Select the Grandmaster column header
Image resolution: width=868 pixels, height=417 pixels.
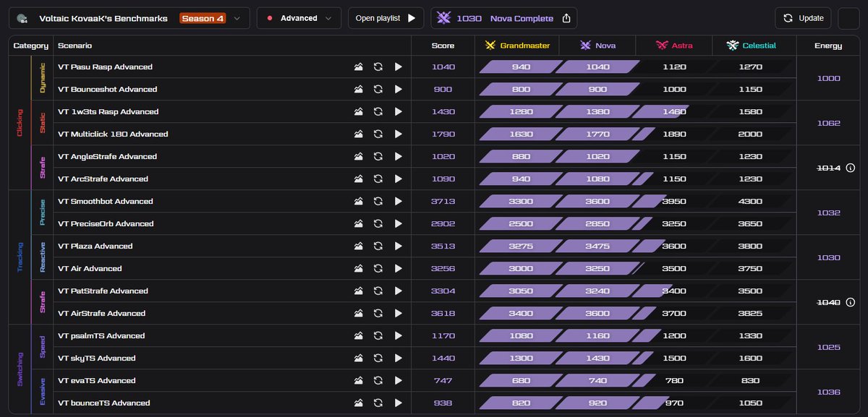click(x=516, y=46)
